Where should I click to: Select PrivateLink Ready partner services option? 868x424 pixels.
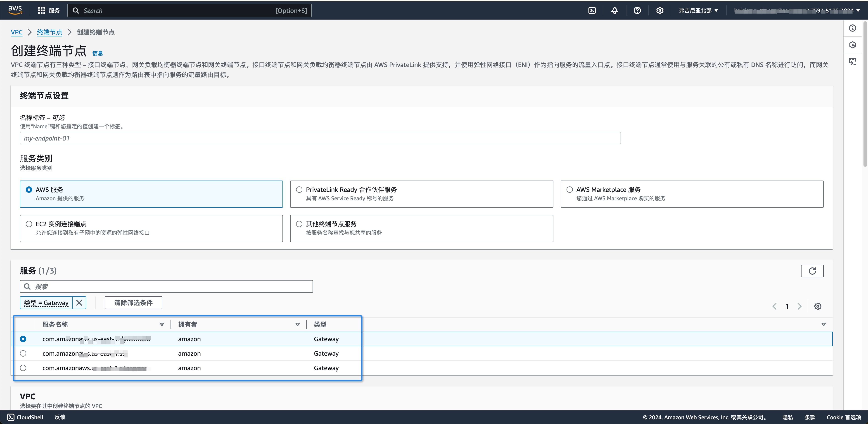(x=422, y=194)
